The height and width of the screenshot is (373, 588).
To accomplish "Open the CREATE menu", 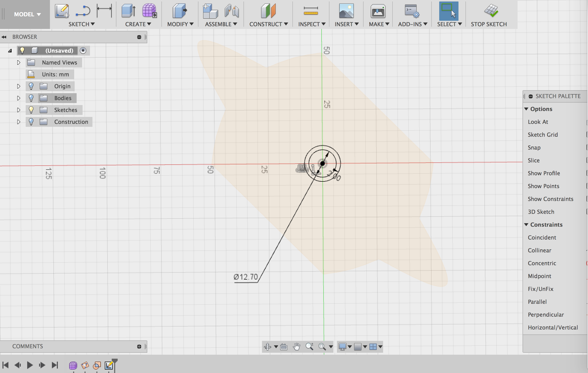I will (138, 24).
